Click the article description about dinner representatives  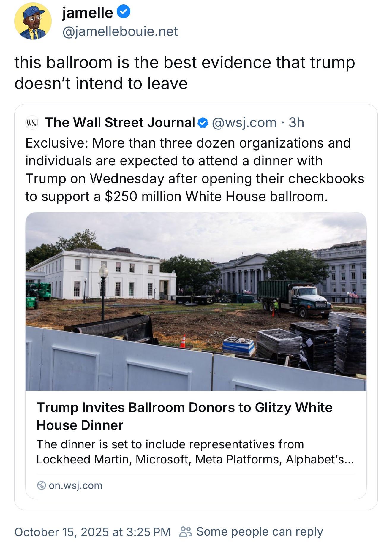[195, 452]
